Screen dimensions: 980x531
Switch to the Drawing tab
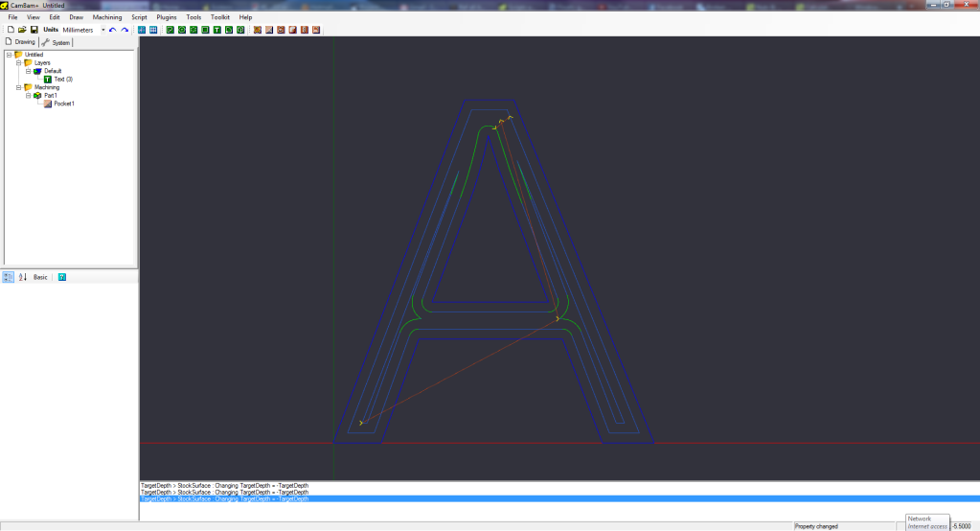tap(20, 42)
